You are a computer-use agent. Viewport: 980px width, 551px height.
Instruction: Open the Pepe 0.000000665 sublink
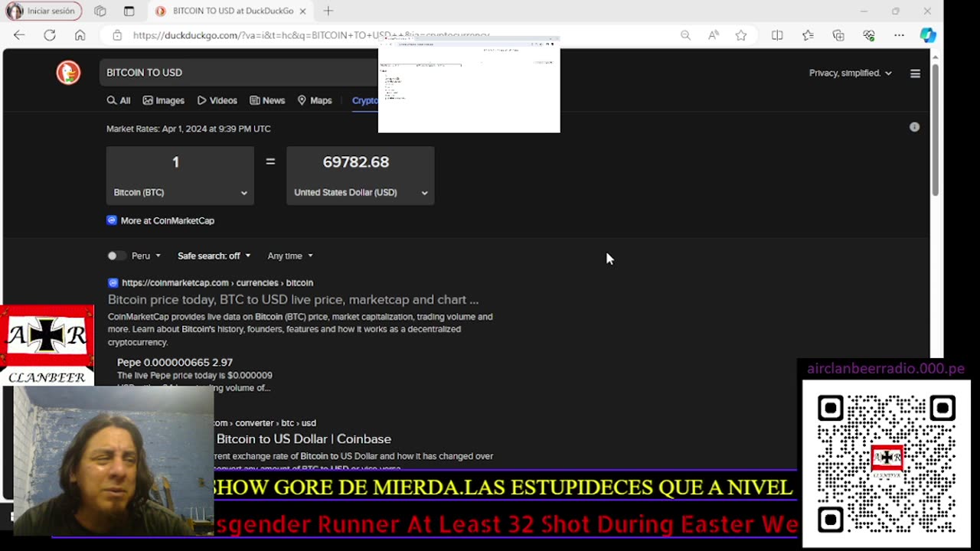pyautogui.click(x=175, y=362)
